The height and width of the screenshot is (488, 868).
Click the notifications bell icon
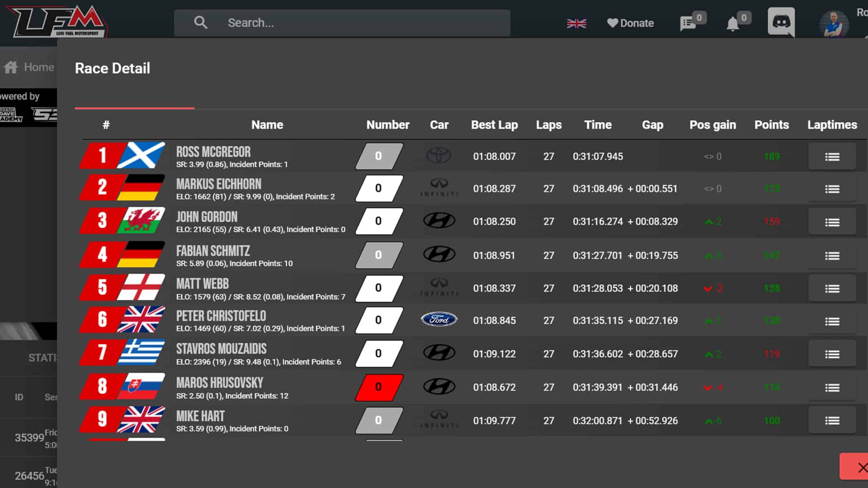point(732,23)
